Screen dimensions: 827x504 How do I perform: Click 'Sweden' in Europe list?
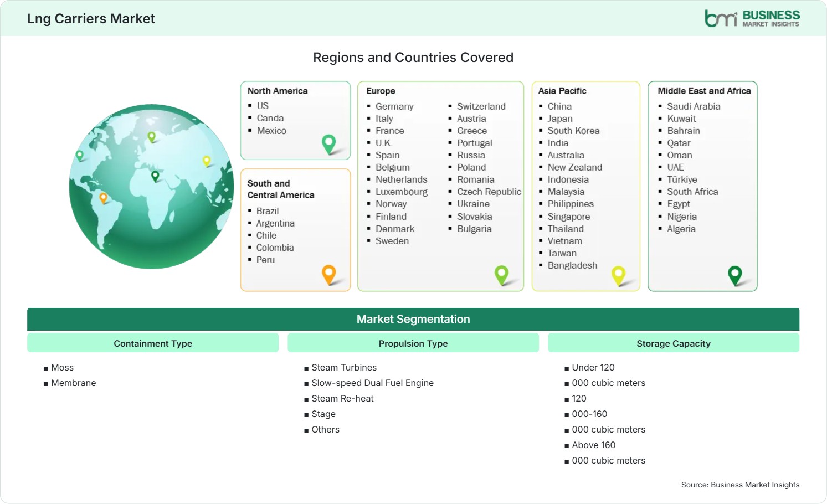pyautogui.click(x=392, y=241)
